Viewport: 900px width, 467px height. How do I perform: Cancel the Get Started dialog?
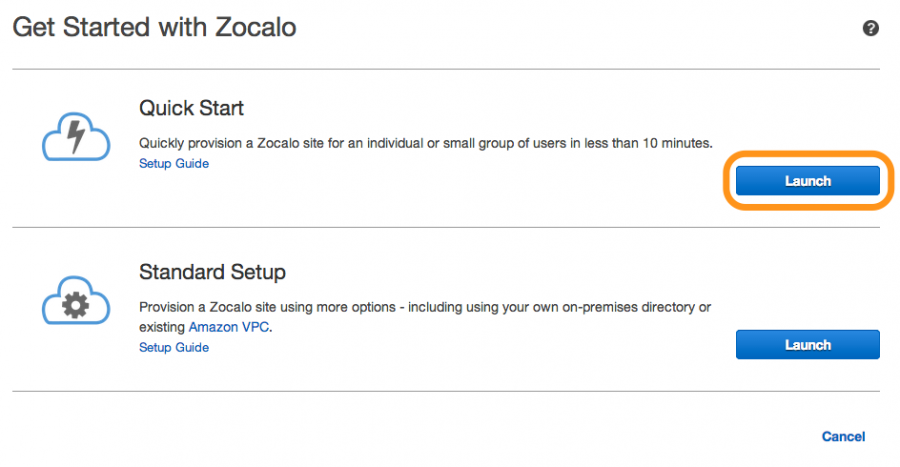843,437
